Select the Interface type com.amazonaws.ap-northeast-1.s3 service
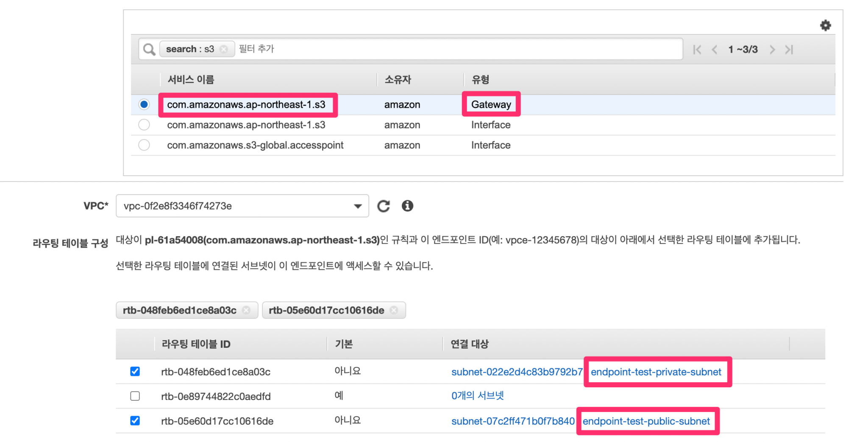Screen dimensions: 868x442 coord(144,125)
